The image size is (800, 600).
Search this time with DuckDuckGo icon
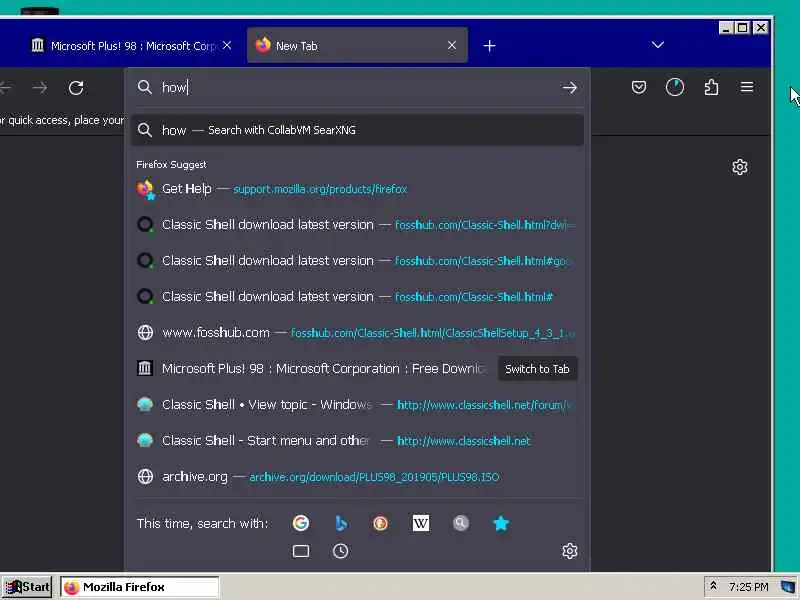pyautogui.click(x=380, y=523)
